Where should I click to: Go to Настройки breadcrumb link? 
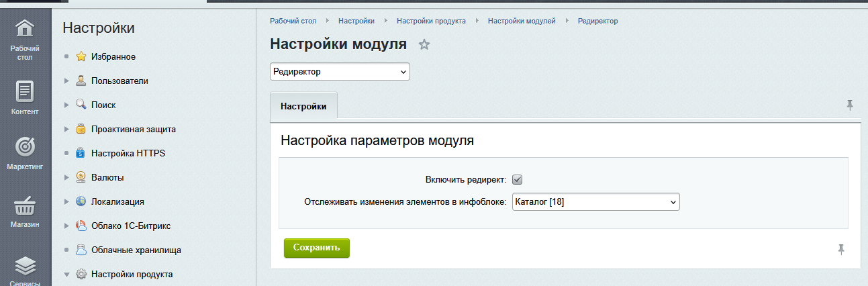pos(356,21)
